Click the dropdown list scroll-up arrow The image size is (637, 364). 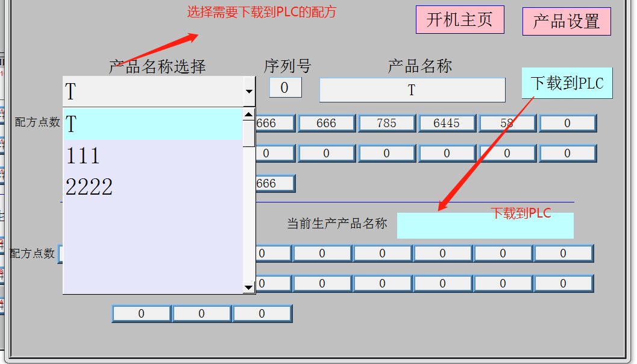click(248, 115)
